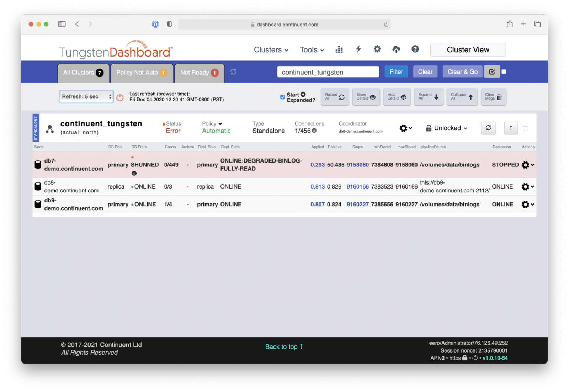
Task: Click the continuent_tungsten filter input field
Action: [x=328, y=72]
